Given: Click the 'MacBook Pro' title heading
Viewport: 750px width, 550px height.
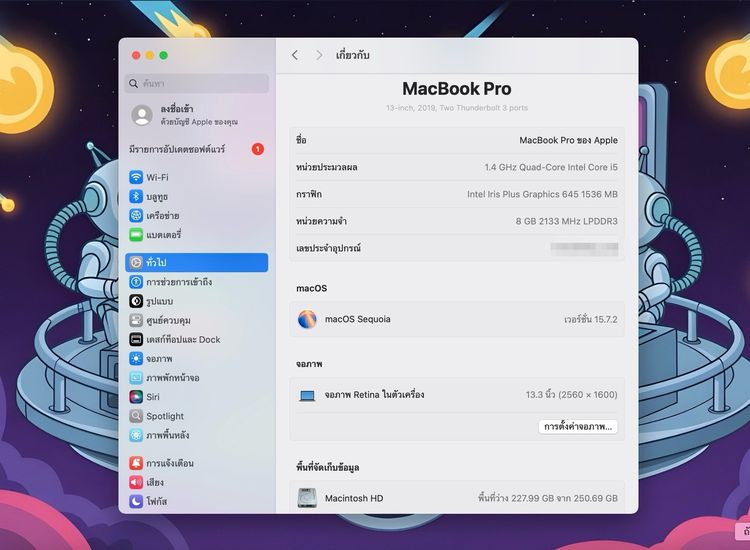Looking at the screenshot, I should tap(457, 88).
